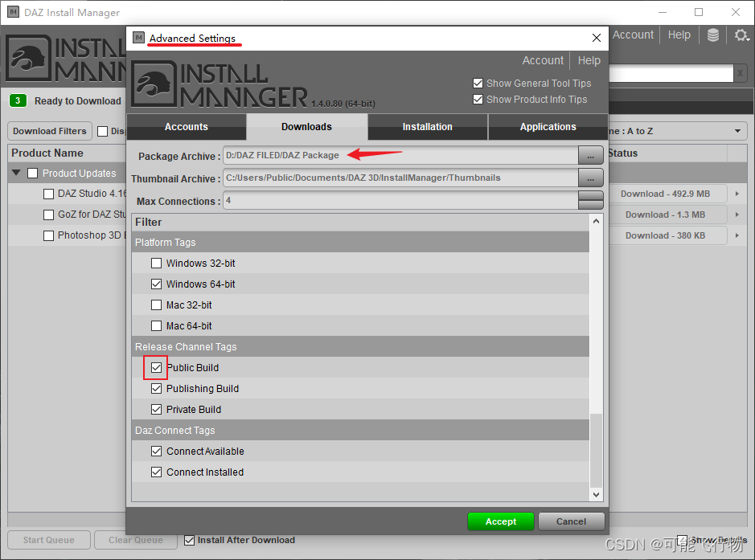Toggle Connect Available tag

[156, 452]
